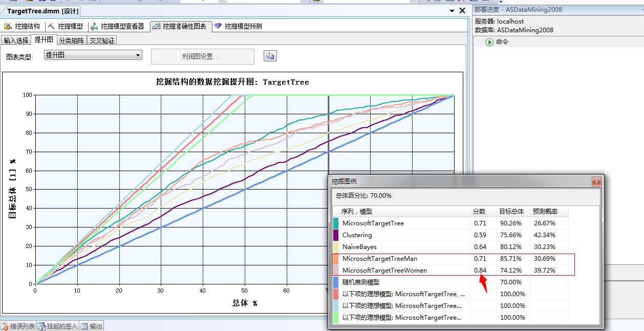Click the 服务器: localhost text
Viewport: 644px width, 331px height.
click(500, 22)
